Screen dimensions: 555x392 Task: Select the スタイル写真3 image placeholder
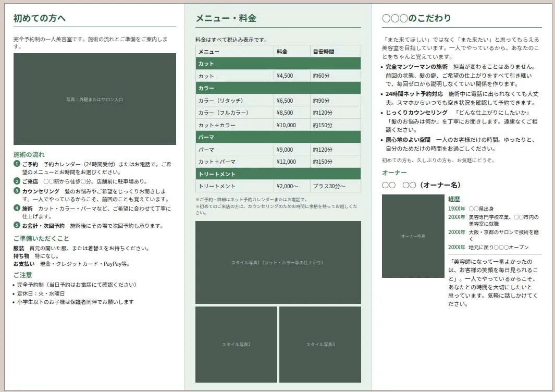pyautogui.click(x=320, y=345)
